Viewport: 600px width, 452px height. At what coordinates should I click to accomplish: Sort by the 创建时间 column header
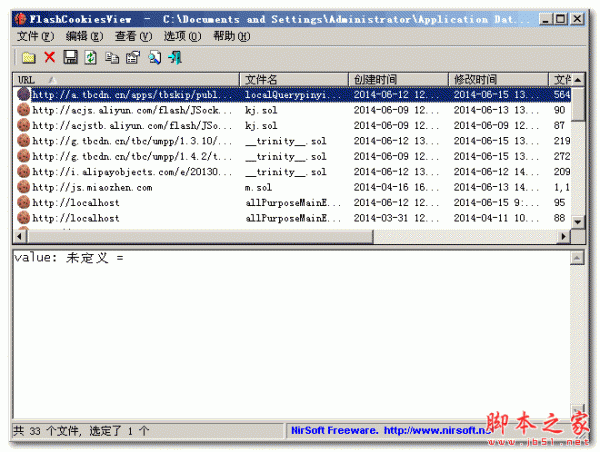tap(398, 80)
